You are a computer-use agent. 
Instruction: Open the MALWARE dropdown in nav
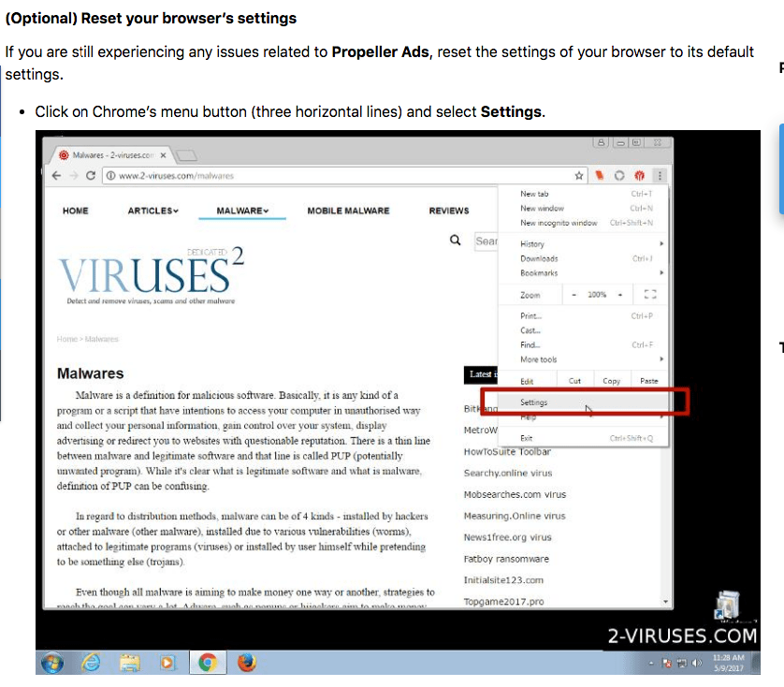[242, 211]
